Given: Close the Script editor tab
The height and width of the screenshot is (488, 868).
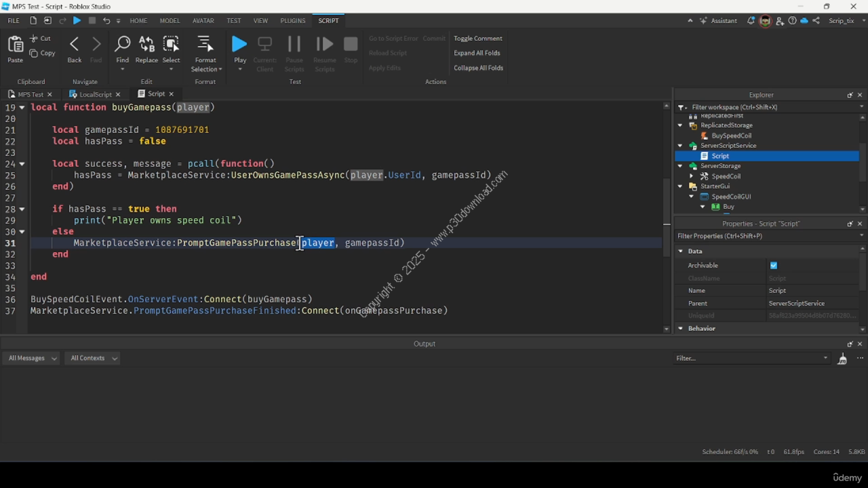Looking at the screenshot, I should [171, 94].
